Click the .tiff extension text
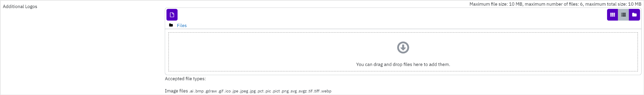Image resolution: width=644 pixels, height=95 pixels. tap(316, 91)
